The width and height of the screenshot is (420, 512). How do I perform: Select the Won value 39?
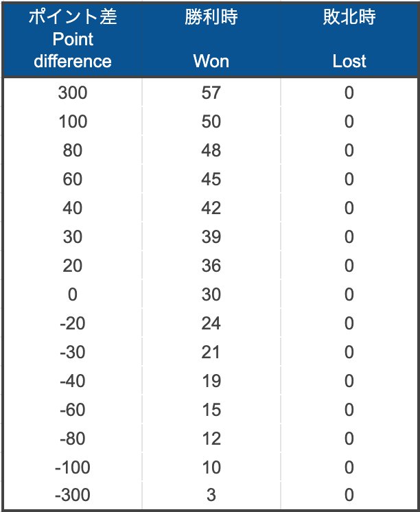click(211, 237)
